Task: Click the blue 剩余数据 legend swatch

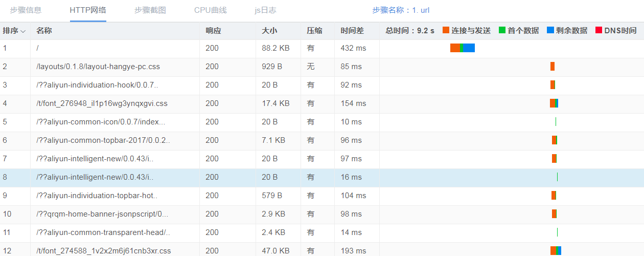Action: (550, 31)
